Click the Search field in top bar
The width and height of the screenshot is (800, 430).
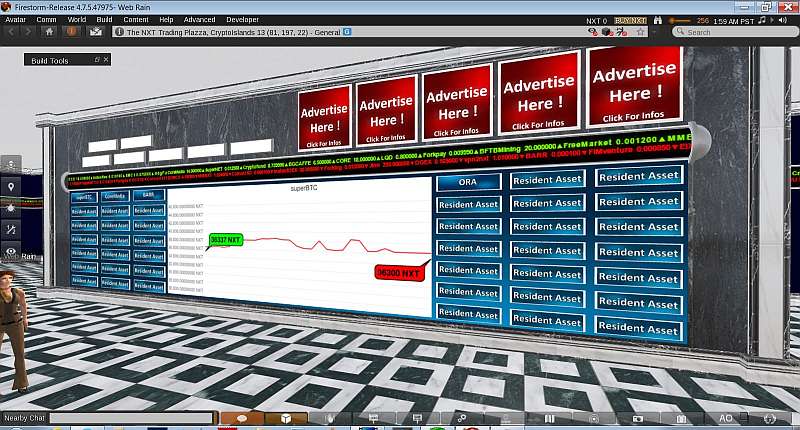pyautogui.click(x=735, y=32)
